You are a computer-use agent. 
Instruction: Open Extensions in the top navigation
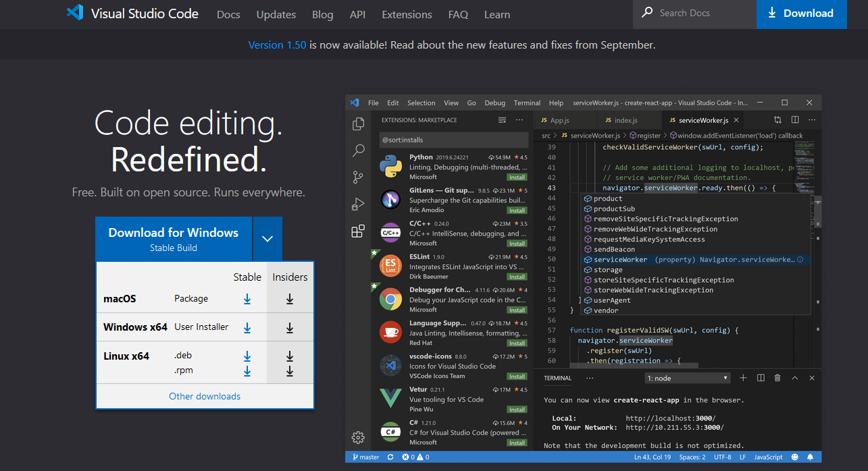tap(407, 14)
